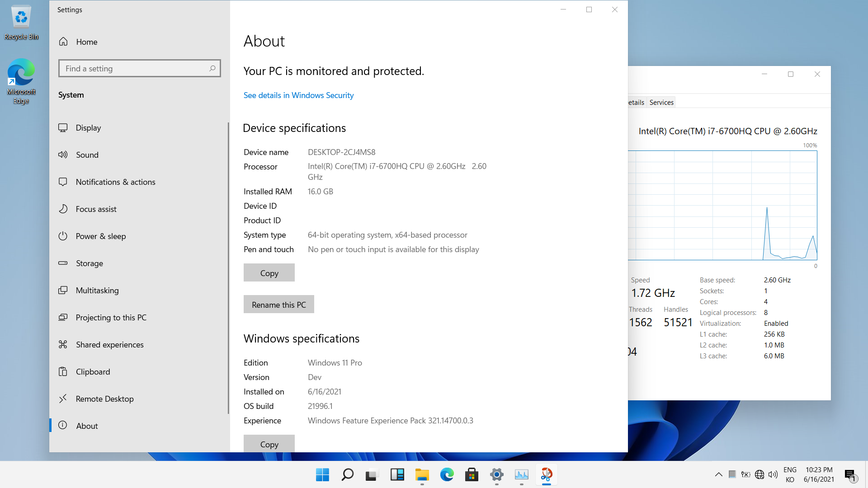
Task: Open Microsoft Store from taskbar
Action: 472,475
